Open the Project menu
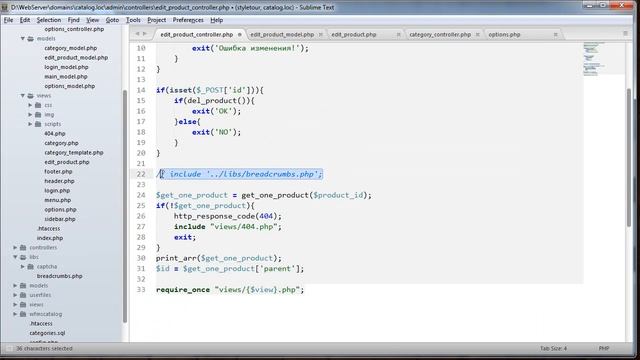 (x=157, y=20)
